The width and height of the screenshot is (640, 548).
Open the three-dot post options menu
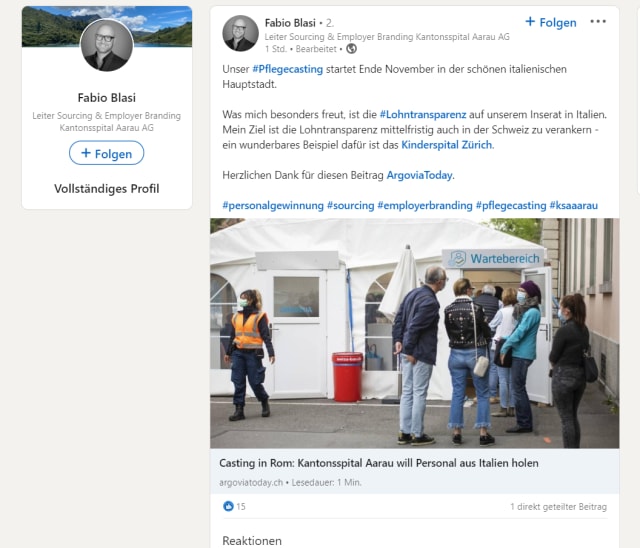tap(598, 22)
